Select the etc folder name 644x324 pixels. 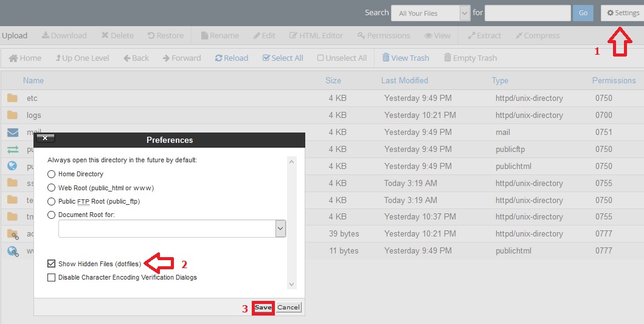pos(32,98)
